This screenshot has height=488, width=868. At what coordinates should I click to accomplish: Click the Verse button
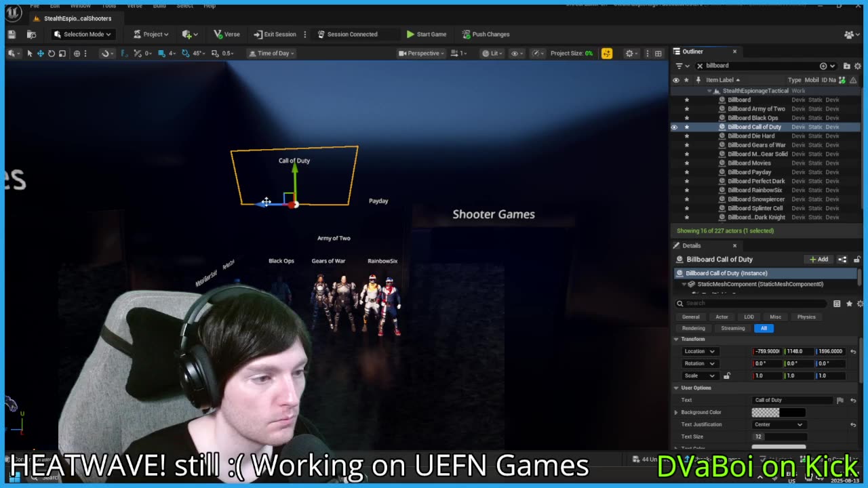[x=226, y=34]
